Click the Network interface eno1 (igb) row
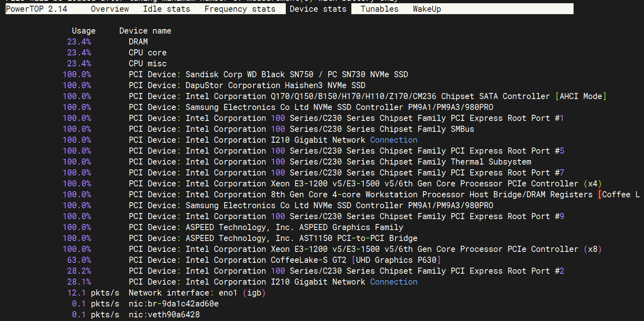 pos(197,293)
